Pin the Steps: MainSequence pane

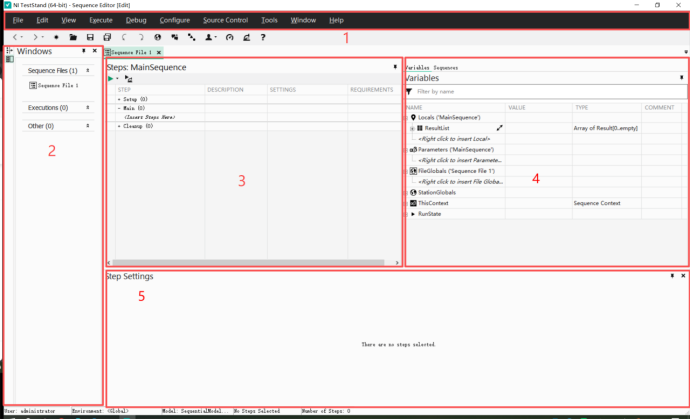(395, 67)
